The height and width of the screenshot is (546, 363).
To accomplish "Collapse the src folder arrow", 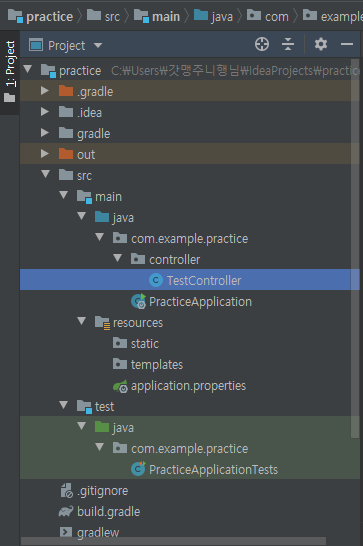I will pos(45,174).
